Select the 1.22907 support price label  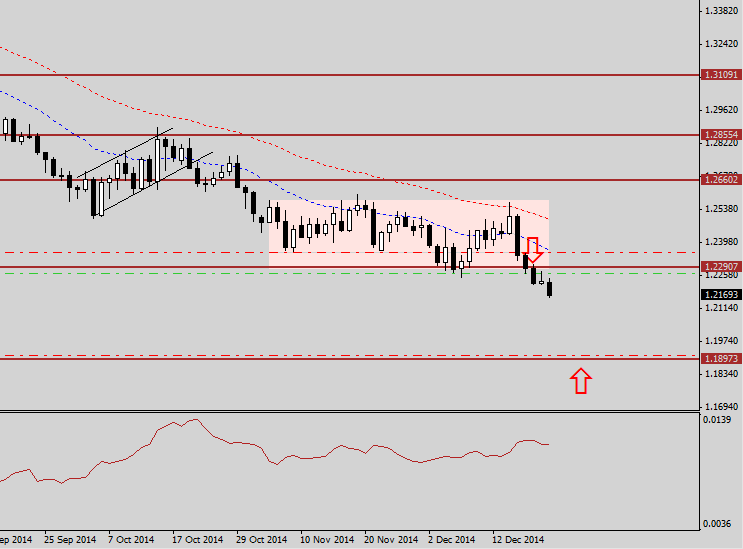click(x=721, y=266)
